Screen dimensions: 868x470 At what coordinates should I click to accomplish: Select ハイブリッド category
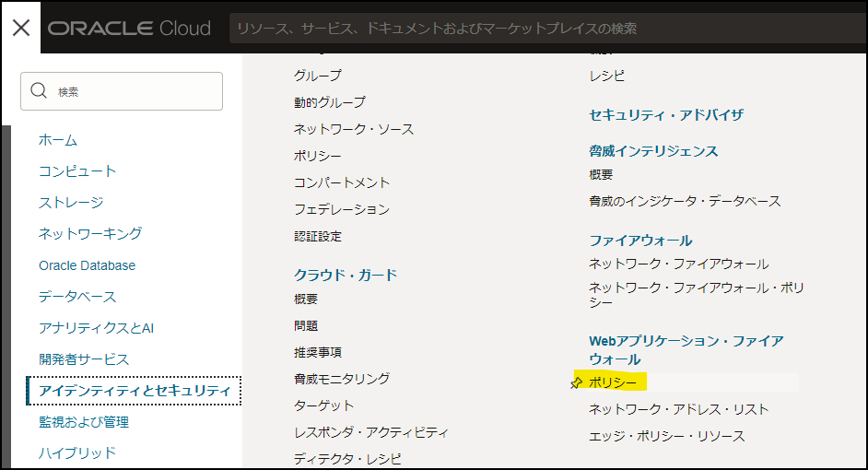[x=77, y=452]
